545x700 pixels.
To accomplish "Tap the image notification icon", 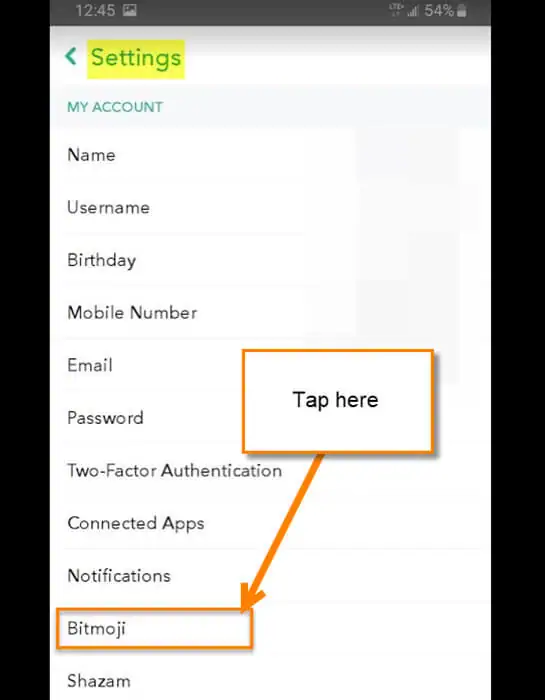I will coord(130,11).
